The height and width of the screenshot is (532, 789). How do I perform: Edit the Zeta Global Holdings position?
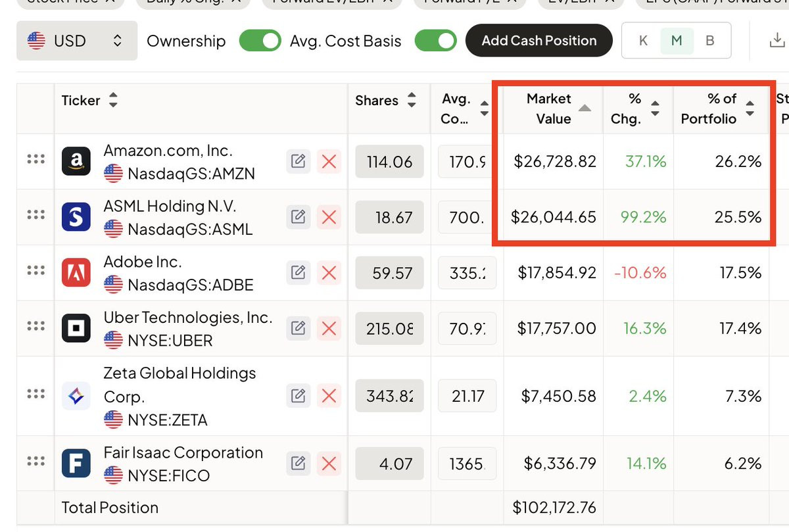tap(298, 396)
